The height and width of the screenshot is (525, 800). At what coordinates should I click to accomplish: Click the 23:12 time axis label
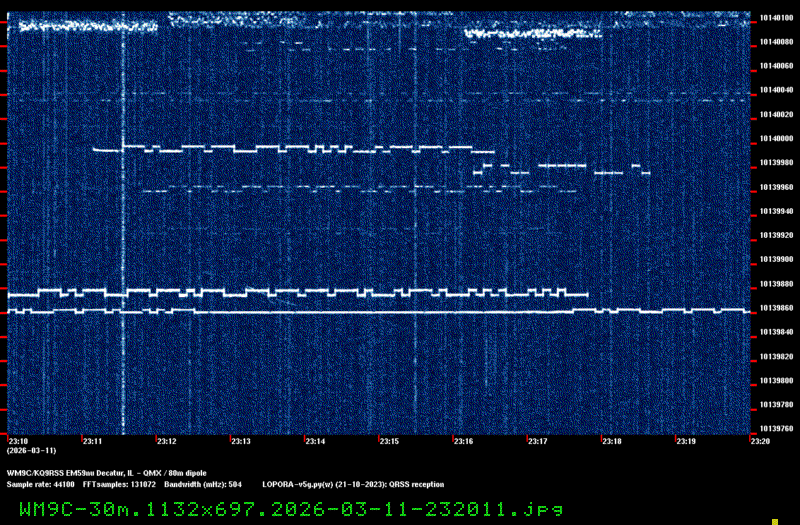[x=166, y=441]
